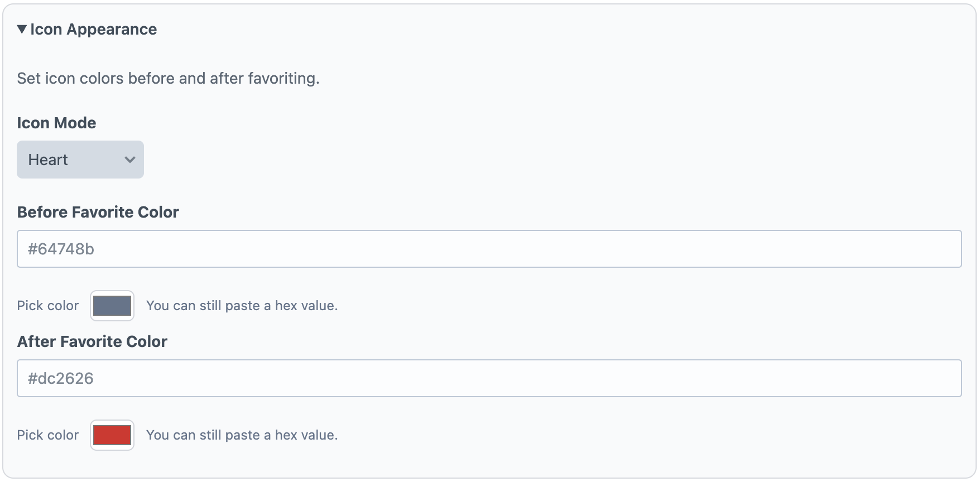Open the red After Favorite color picker
The image size is (980, 482).
coord(112,435)
